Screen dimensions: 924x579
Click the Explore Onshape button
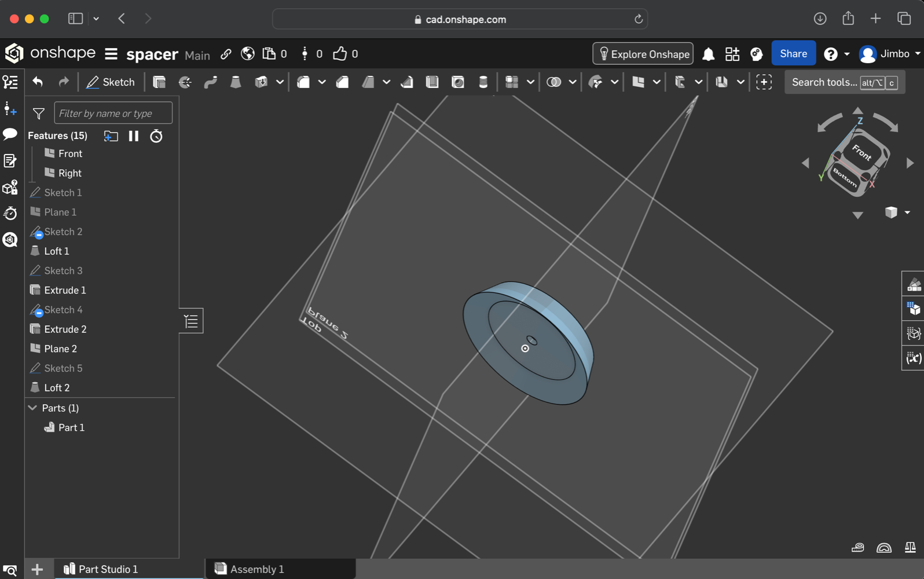643,54
